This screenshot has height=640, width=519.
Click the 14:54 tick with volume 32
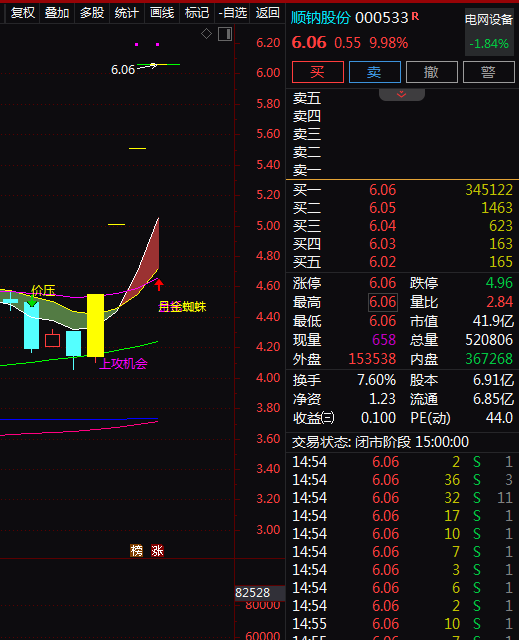pos(403,498)
